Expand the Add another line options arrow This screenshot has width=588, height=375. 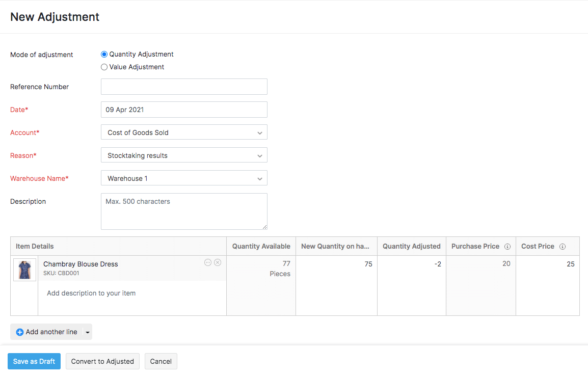tap(87, 332)
